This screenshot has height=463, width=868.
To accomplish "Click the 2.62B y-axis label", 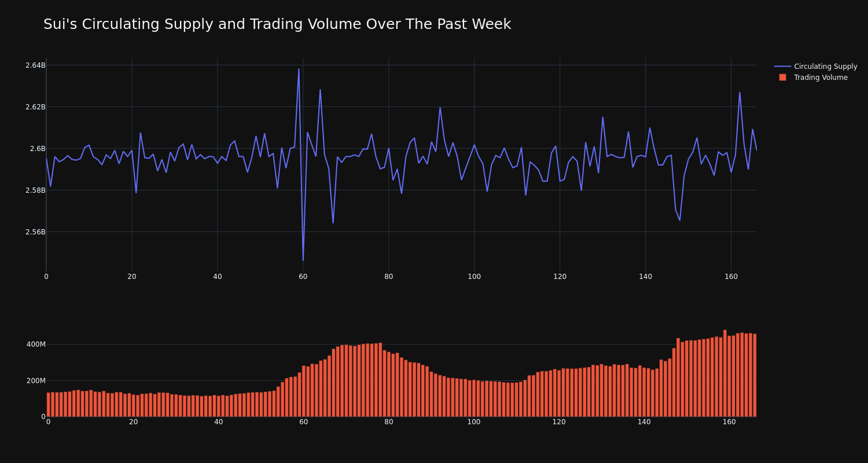I will [x=35, y=107].
